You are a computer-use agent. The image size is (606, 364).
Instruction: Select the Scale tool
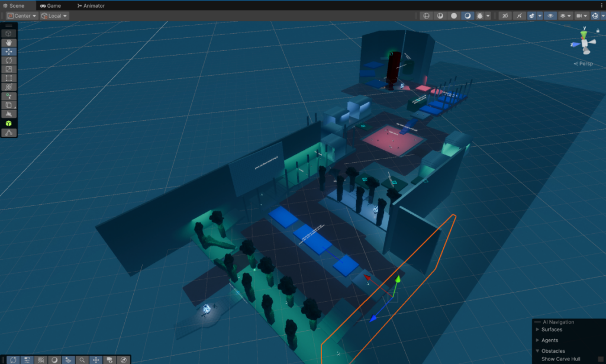pyautogui.click(x=8, y=69)
